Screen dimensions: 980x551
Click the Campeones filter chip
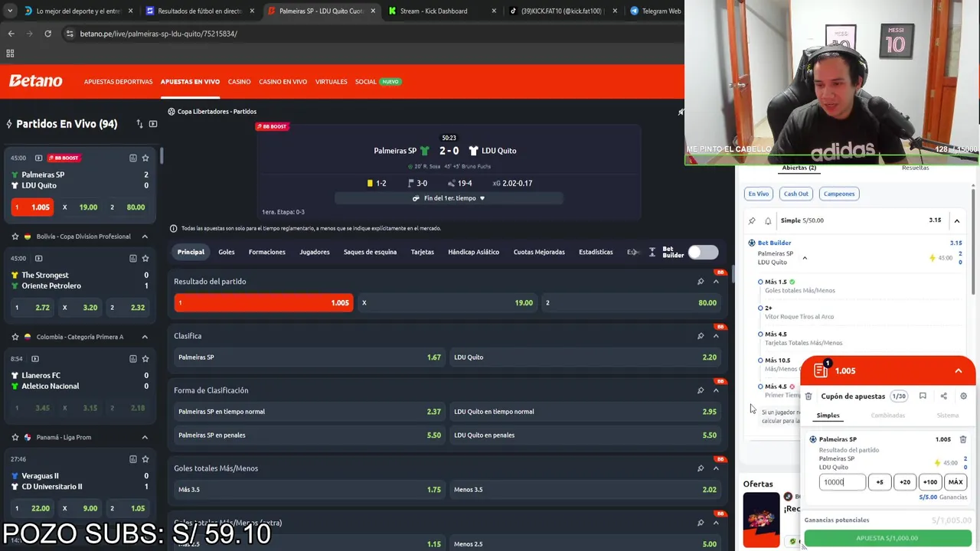[838, 194]
